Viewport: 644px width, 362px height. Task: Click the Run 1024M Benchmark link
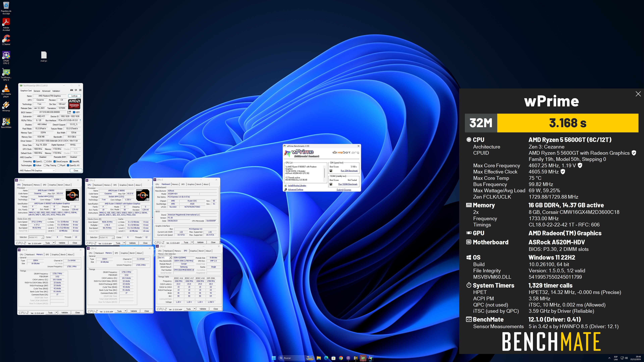point(348,184)
